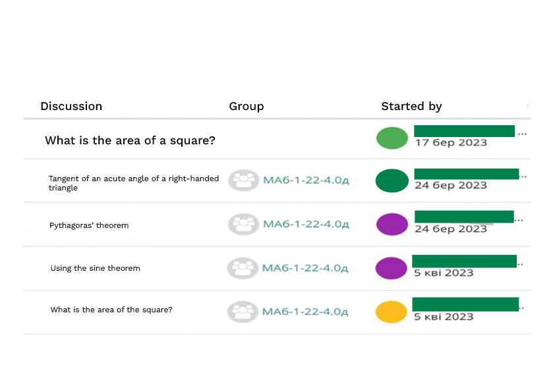Click light green avatar dated 17 бер 2023

pyautogui.click(x=392, y=138)
